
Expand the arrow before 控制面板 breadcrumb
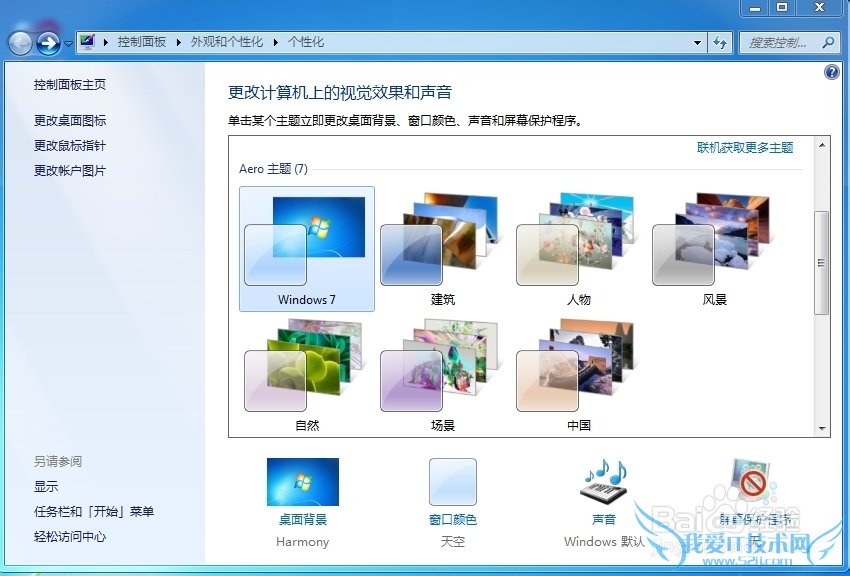pos(106,42)
